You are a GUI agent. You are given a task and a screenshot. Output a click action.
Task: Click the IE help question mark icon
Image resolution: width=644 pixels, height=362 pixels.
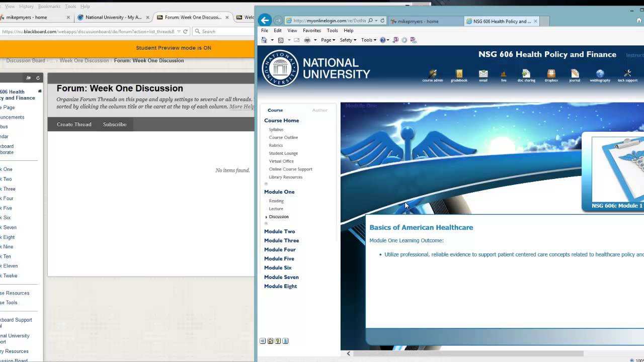tap(383, 40)
